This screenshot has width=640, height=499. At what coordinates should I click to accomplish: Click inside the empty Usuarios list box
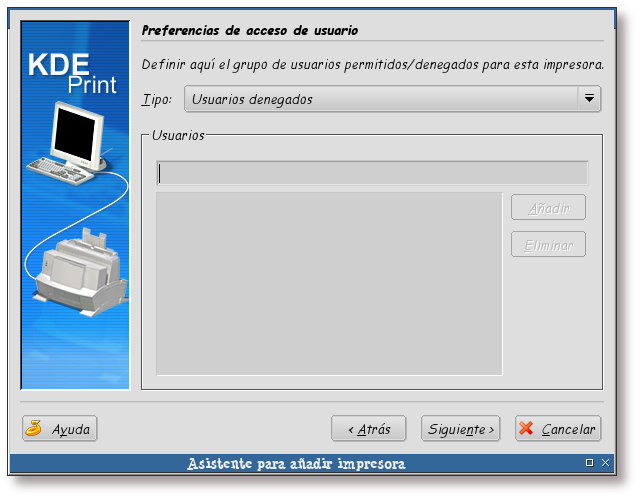[x=329, y=284]
